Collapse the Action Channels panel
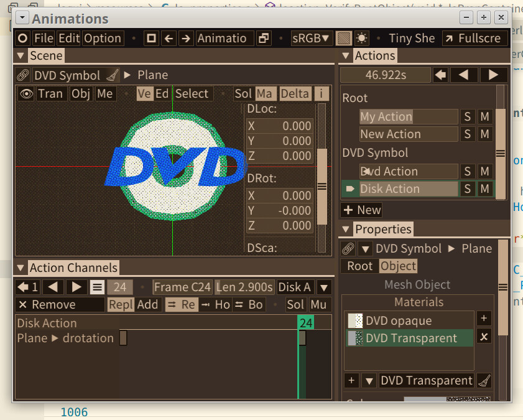The width and height of the screenshot is (523, 420). [x=21, y=268]
